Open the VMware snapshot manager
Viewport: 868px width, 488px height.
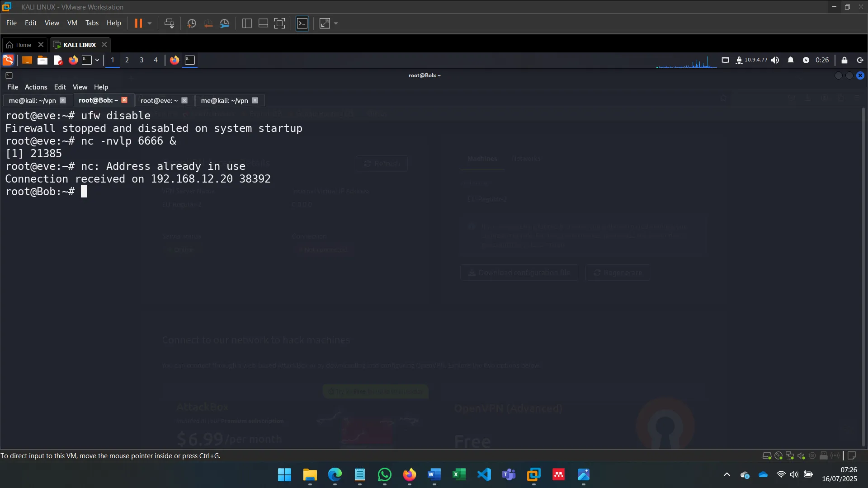click(225, 23)
